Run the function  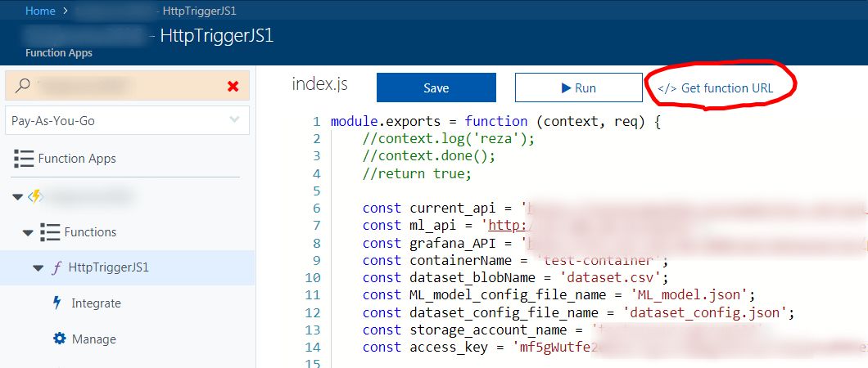point(578,88)
